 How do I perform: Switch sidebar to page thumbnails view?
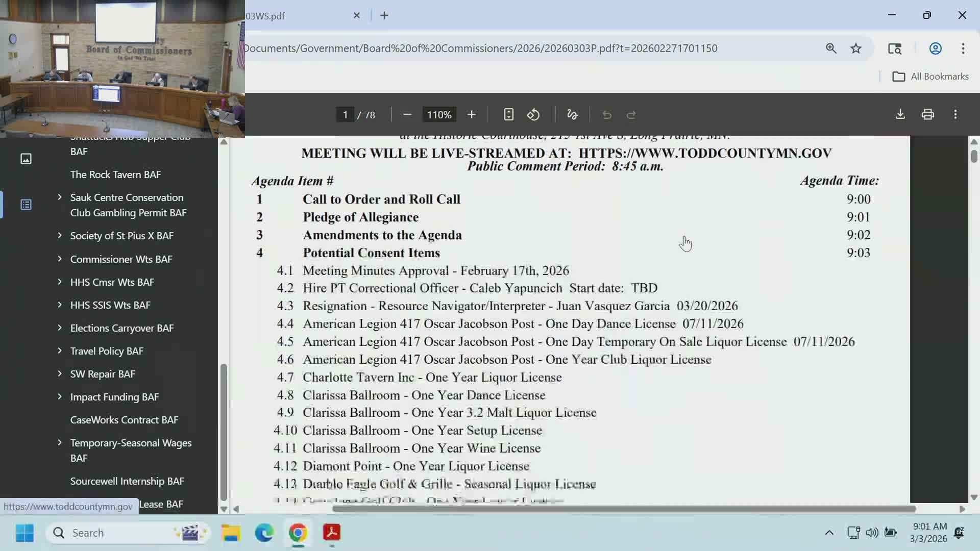point(26,158)
